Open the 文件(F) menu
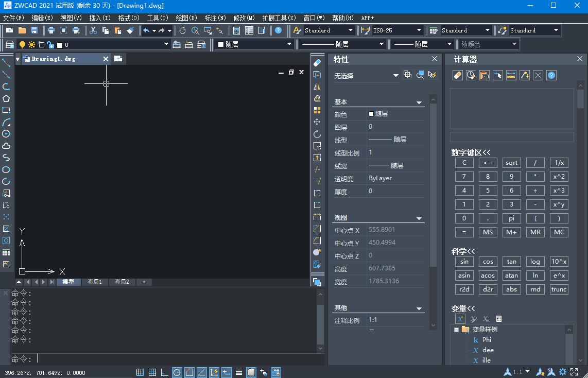This screenshot has width=588, height=378. pyautogui.click(x=13, y=18)
